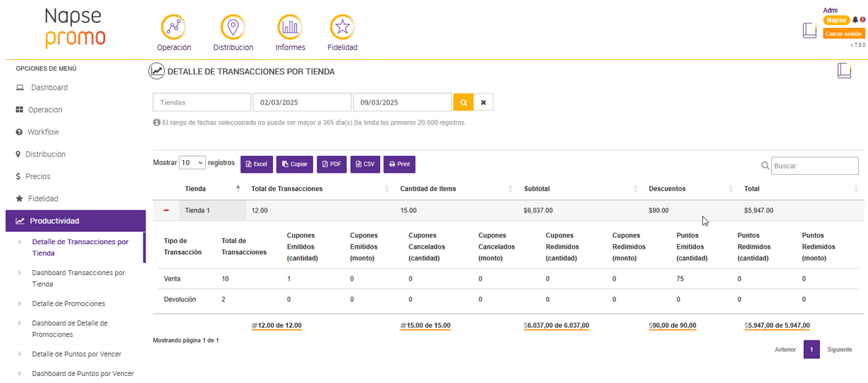868x383 pixels.
Task: Click the orange search magnifier button
Action: (x=463, y=102)
